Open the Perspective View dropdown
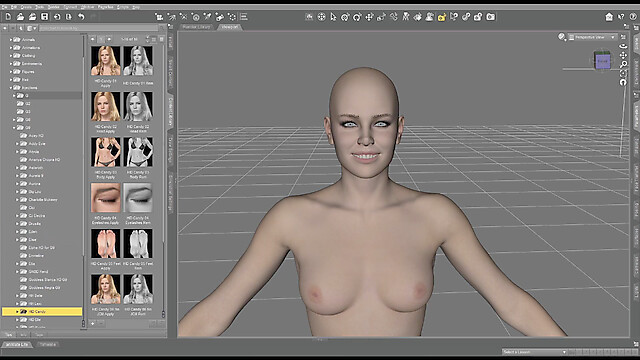Image resolution: width=640 pixels, height=360 pixels. [593, 37]
